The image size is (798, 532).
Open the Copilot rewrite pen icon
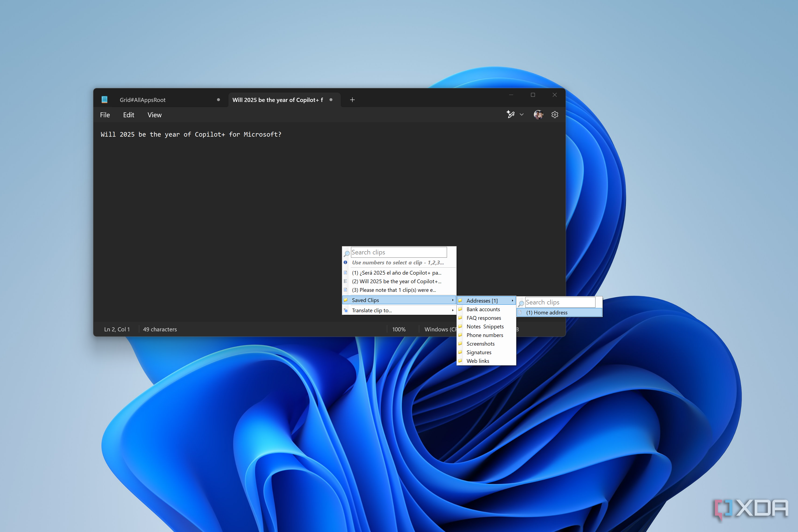(510, 114)
